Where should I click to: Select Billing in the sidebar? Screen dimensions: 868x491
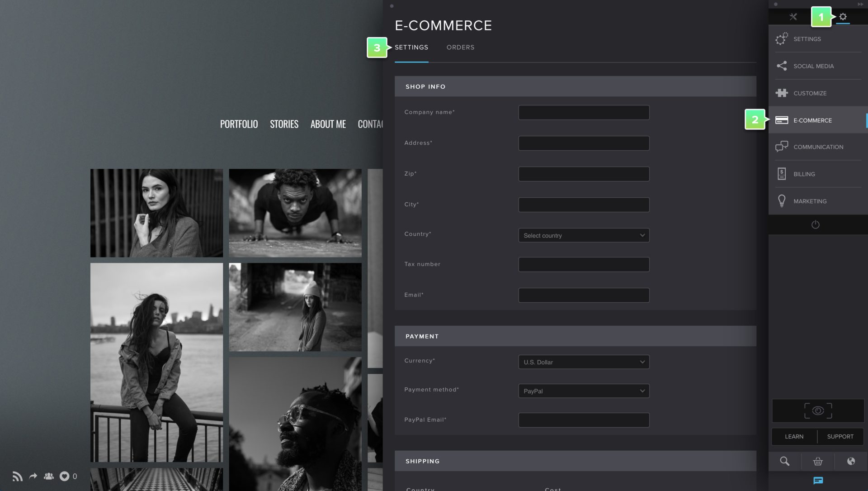point(818,174)
